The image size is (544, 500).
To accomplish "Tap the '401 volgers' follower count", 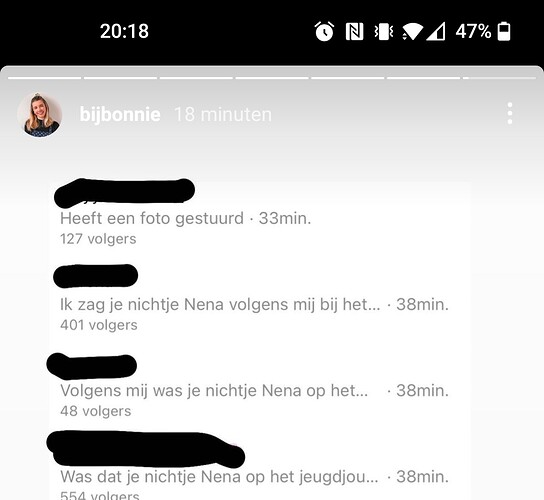I will (99, 325).
